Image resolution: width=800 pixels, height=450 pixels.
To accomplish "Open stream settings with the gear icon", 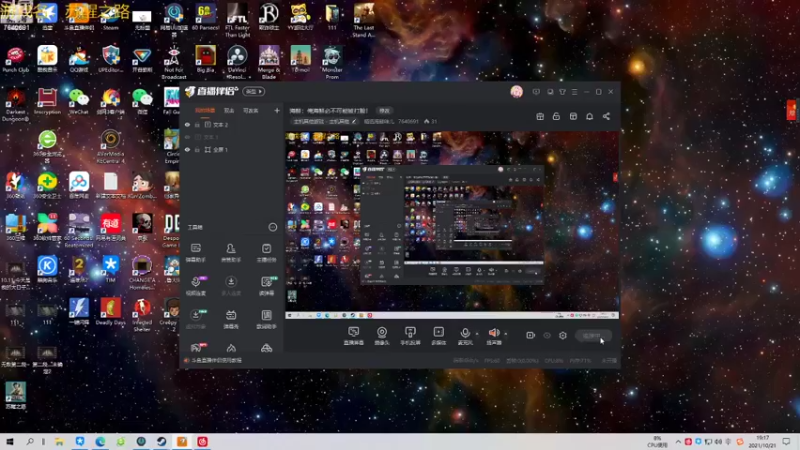I will point(563,335).
